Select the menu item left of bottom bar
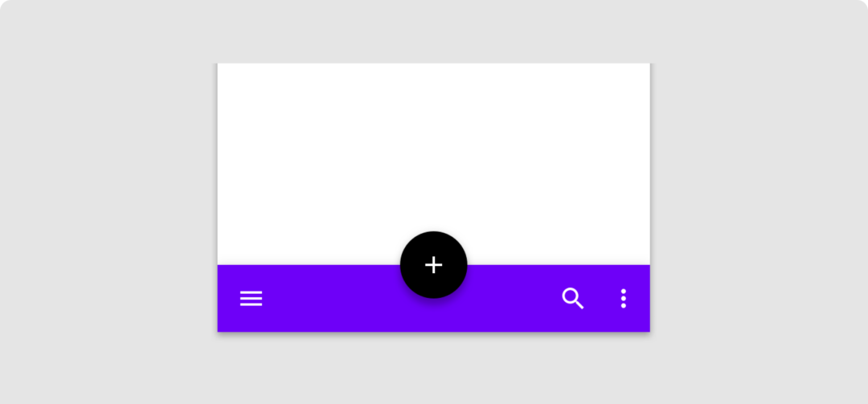868x404 pixels. [x=251, y=298]
